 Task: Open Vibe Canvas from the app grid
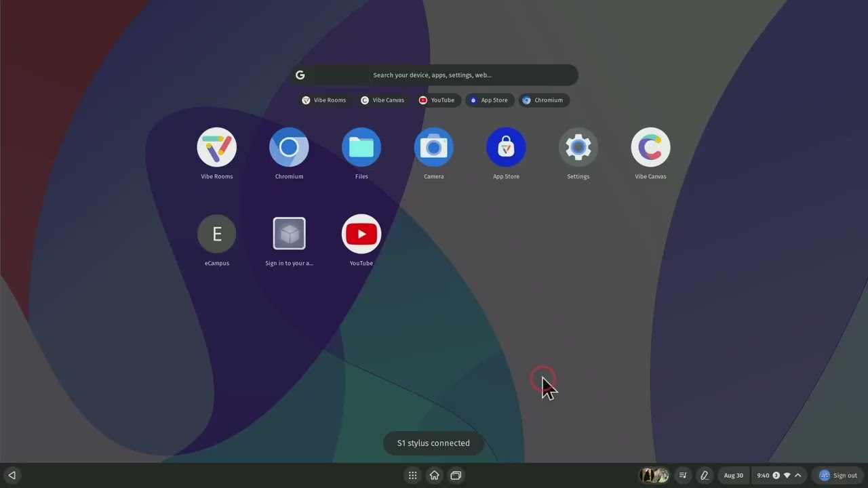pos(650,147)
